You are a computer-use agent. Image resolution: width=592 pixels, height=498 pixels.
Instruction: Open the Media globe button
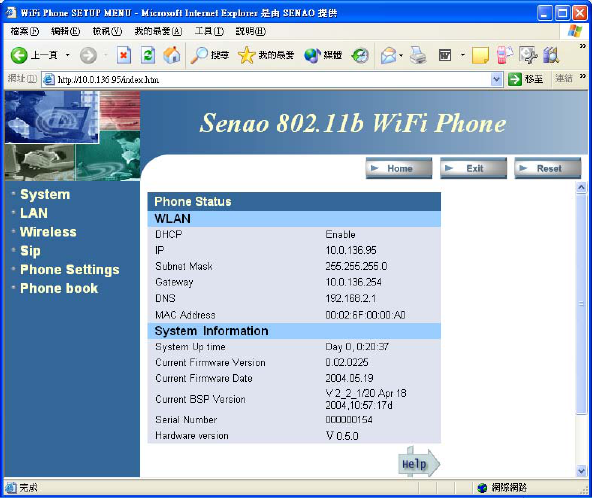point(323,56)
